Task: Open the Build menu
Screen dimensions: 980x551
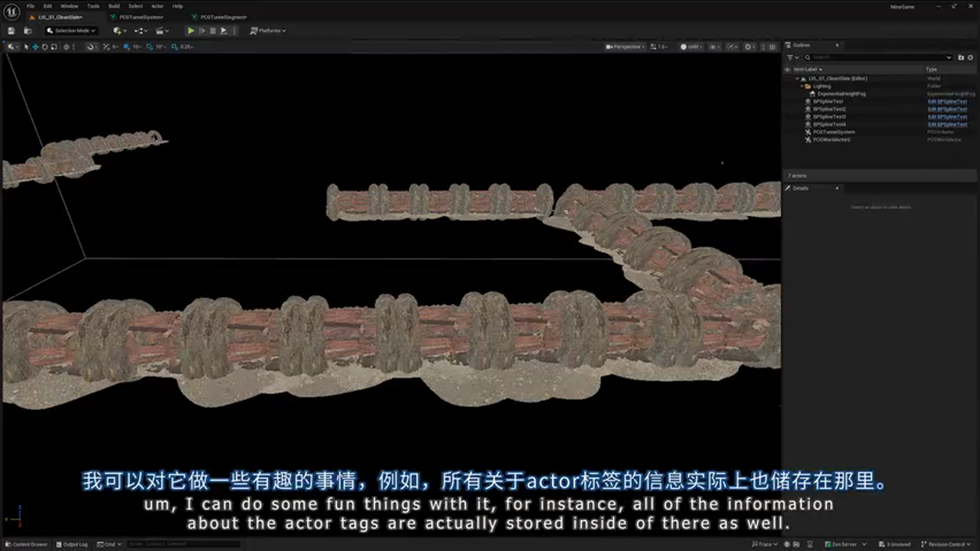Action: (113, 5)
